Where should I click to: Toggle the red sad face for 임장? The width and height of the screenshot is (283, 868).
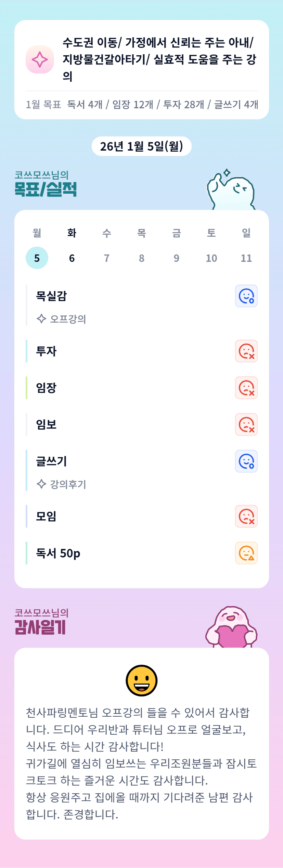click(246, 388)
